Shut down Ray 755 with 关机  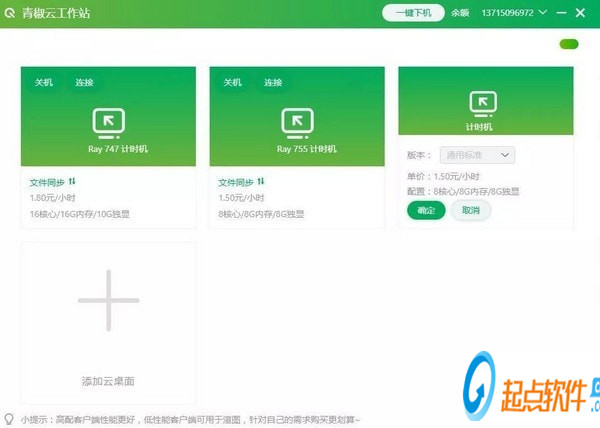tap(232, 82)
